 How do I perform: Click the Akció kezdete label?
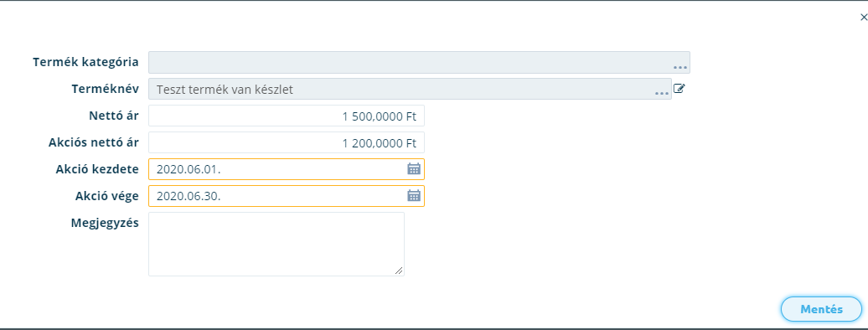pyautogui.click(x=97, y=169)
